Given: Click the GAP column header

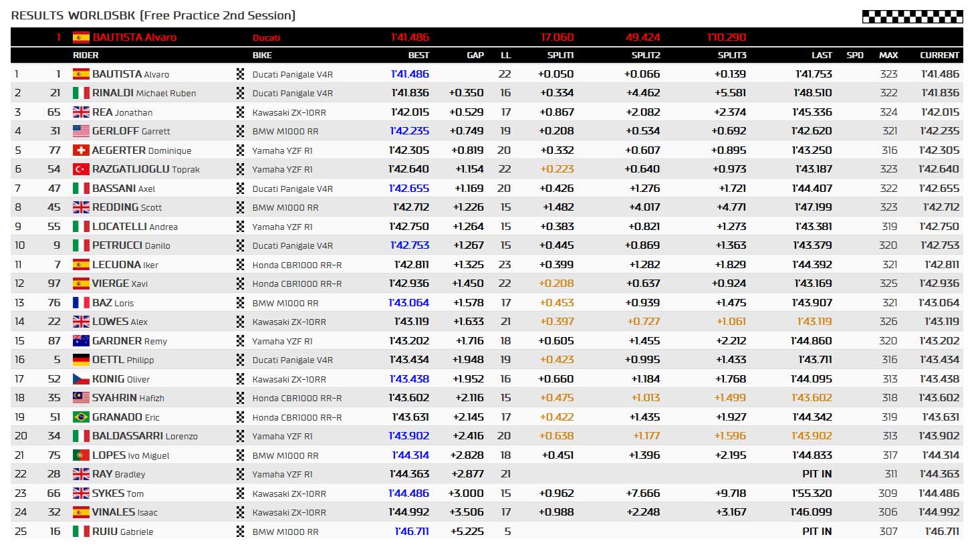Looking at the screenshot, I should click(475, 56).
